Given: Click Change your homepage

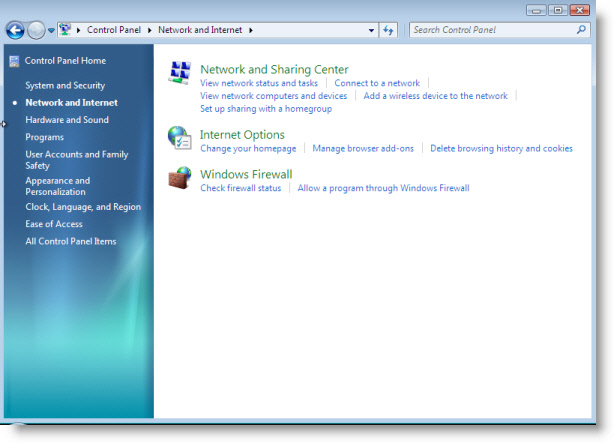Looking at the screenshot, I should [248, 148].
